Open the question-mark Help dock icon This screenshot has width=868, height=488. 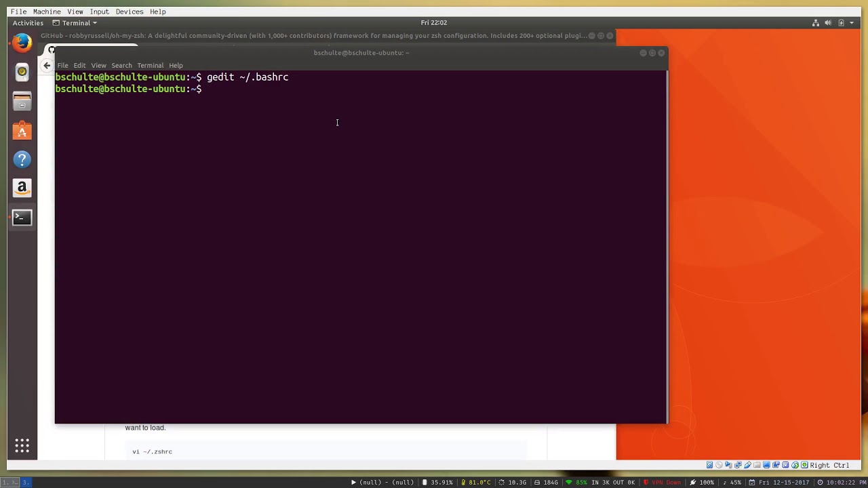pyautogui.click(x=22, y=160)
